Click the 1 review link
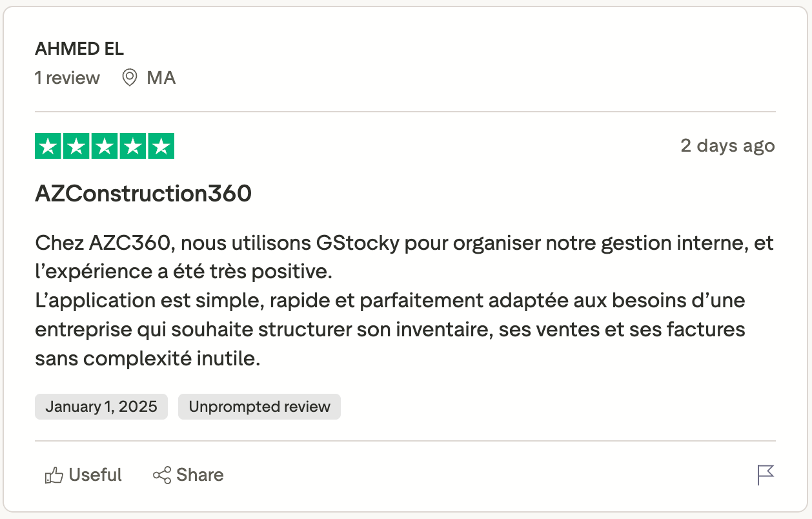 click(x=67, y=77)
